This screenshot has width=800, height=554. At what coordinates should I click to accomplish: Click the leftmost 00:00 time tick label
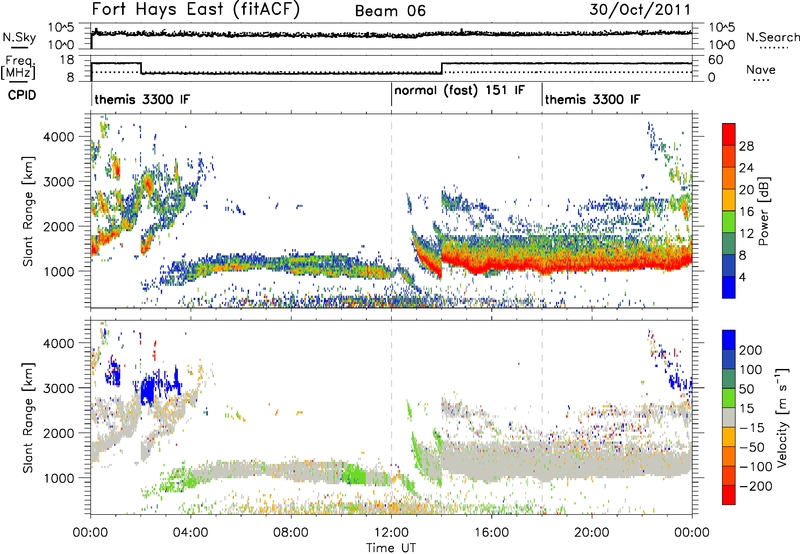coord(90,533)
